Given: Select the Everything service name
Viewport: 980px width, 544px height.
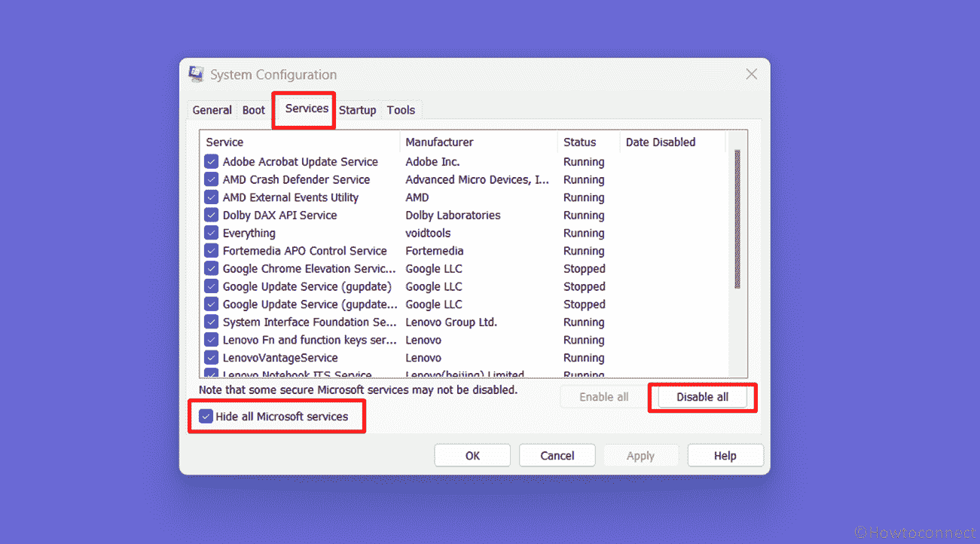Looking at the screenshot, I should [249, 233].
